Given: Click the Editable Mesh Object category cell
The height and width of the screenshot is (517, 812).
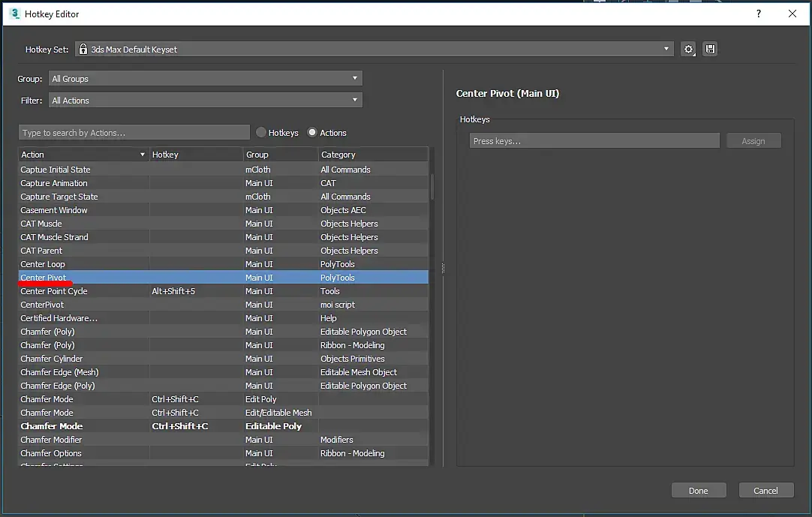Looking at the screenshot, I should tap(373, 372).
